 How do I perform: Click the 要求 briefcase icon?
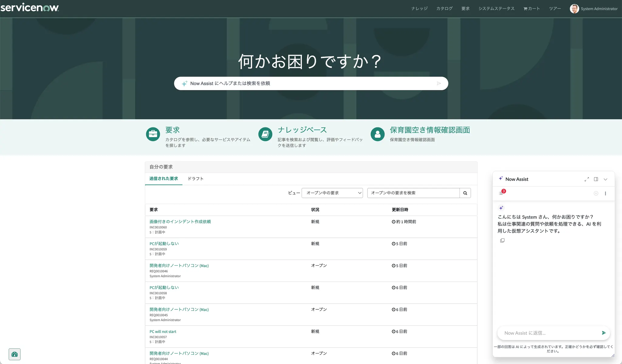(x=153, y=134)
